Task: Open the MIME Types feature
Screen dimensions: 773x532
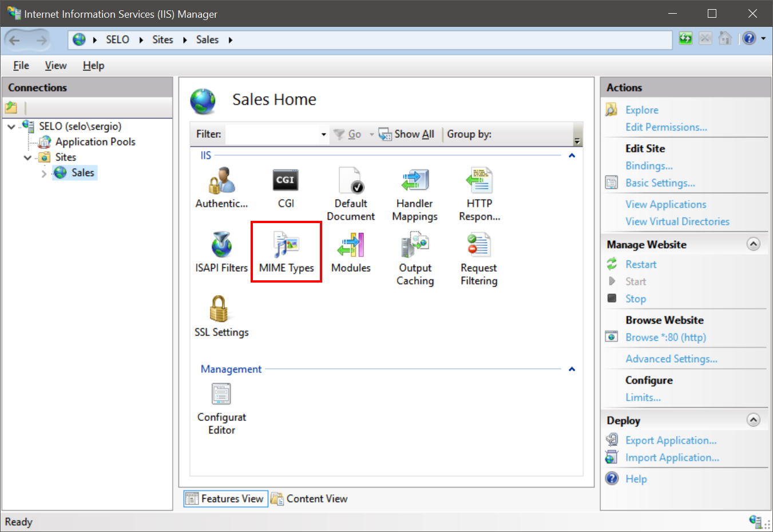Action: [x=286, y=252]
